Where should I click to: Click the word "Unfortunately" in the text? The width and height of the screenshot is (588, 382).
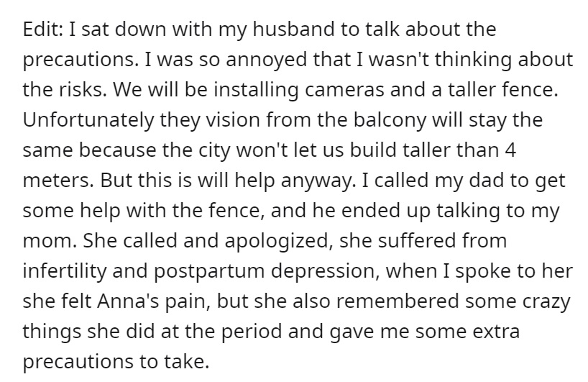coord(89,119)
